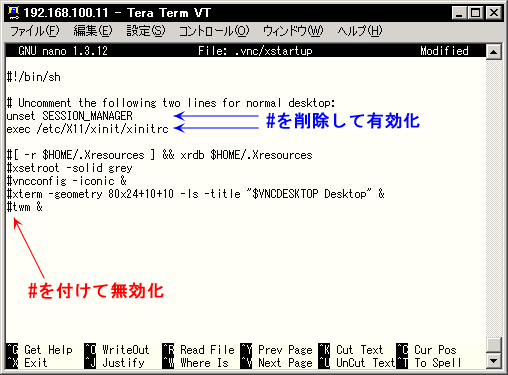This screenshot has width=508, height=375.
Task: Open the ヘルプ(H) menu
Action: coord(360,31)
